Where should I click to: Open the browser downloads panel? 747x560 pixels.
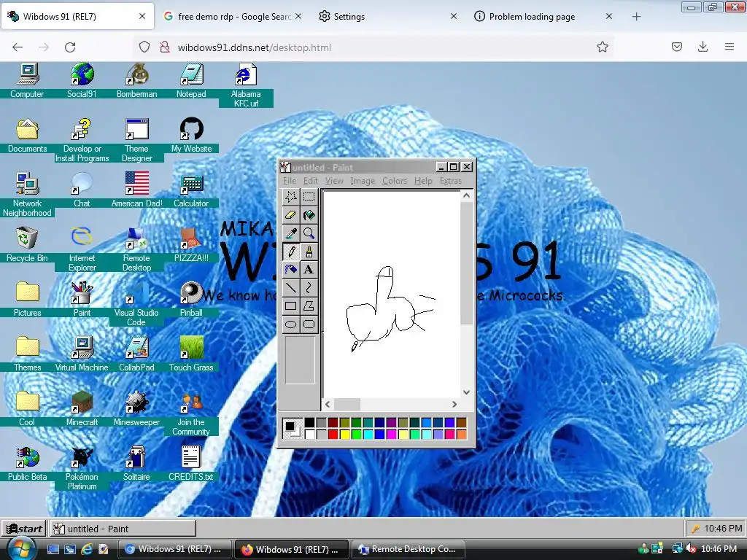703,47
